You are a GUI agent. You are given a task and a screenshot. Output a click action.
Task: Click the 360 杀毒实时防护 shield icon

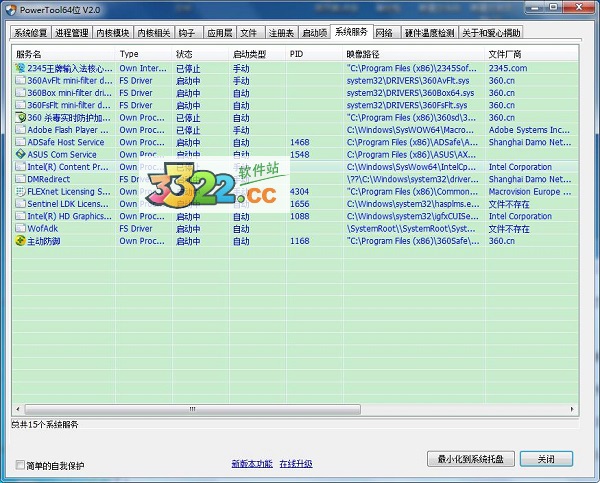point(20,117)
